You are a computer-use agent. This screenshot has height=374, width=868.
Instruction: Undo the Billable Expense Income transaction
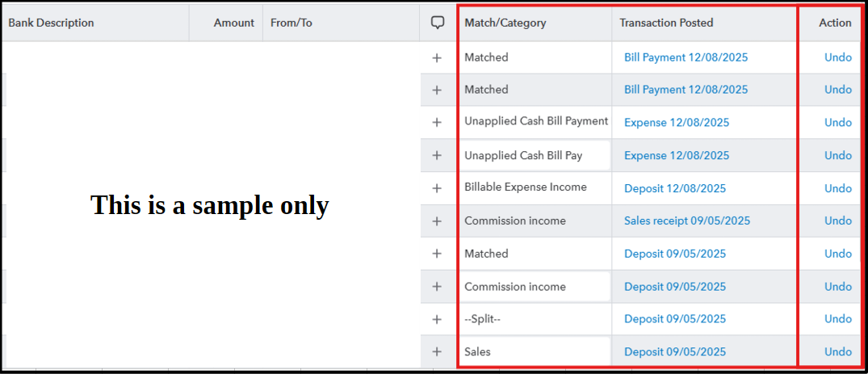838,188
